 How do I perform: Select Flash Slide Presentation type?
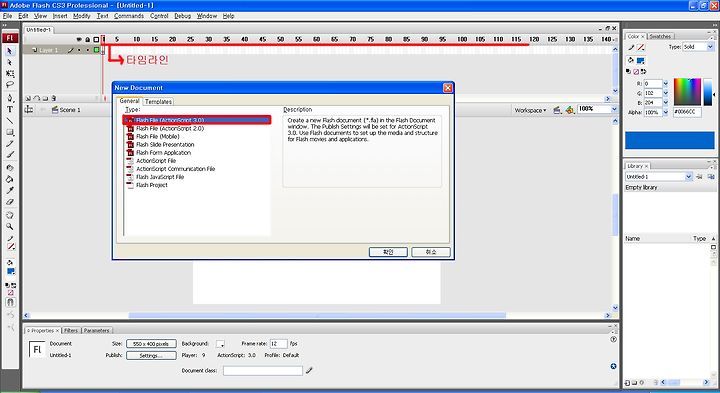click(165, 145)
